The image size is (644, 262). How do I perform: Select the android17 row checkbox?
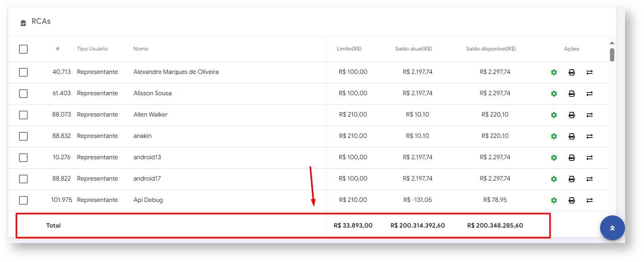23,179
